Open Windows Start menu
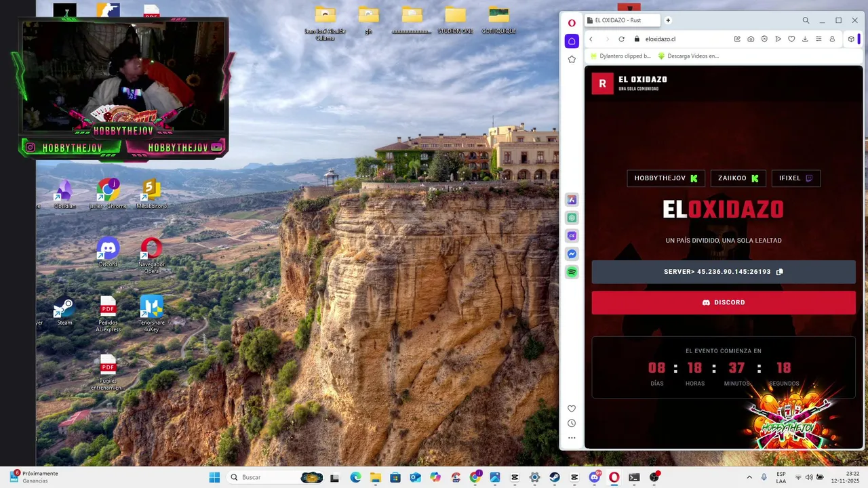Image resolution: width=868 pixels, height=488 pixels. click(x=214, y=477)
